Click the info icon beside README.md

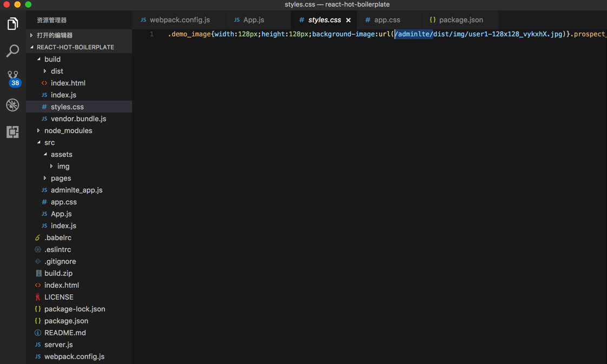38,333
